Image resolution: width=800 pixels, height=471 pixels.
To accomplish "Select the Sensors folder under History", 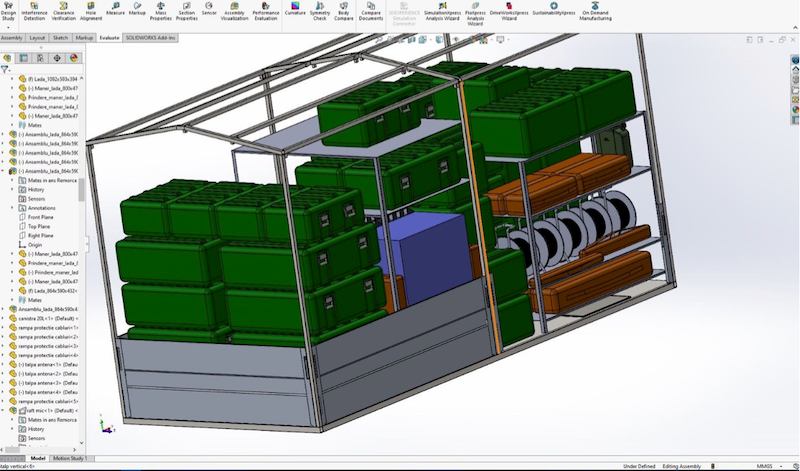I will pos(36,198).
